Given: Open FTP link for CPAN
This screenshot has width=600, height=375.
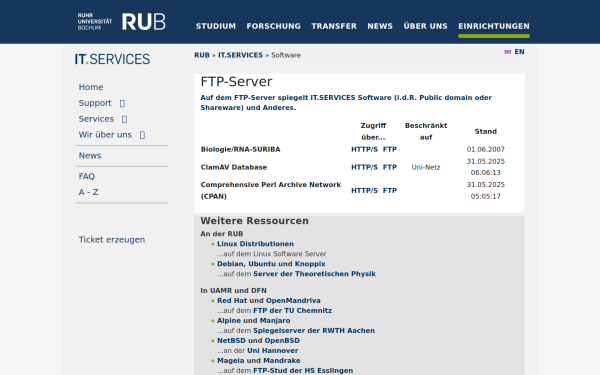Looking at the screenshot, I should click(390, 191).
